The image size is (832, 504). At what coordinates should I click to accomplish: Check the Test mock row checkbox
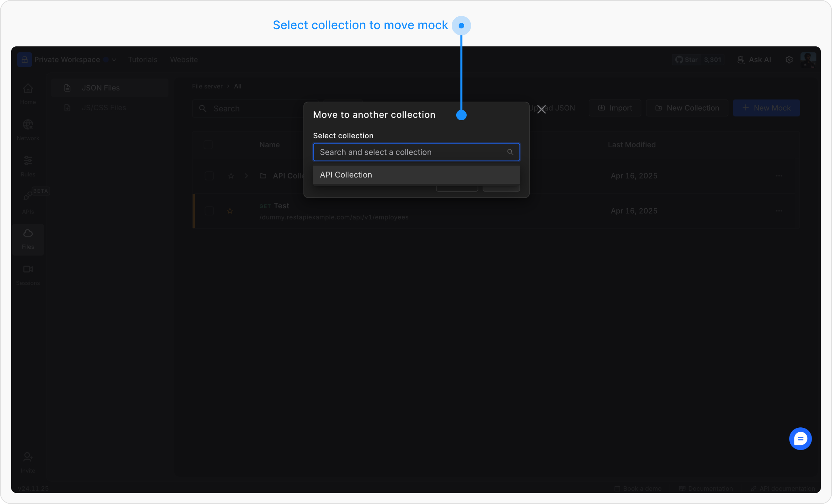pyautogui.click(x=209, y=211)
